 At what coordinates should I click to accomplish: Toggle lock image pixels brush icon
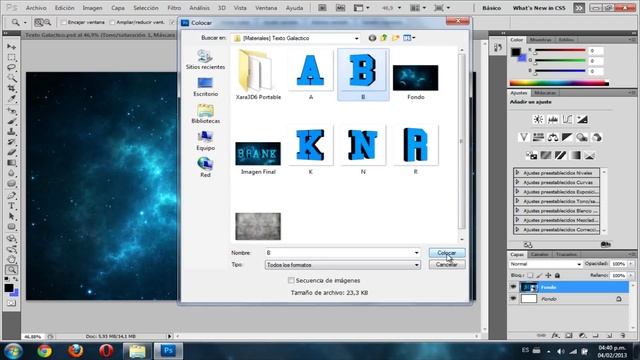click(539, 276)
